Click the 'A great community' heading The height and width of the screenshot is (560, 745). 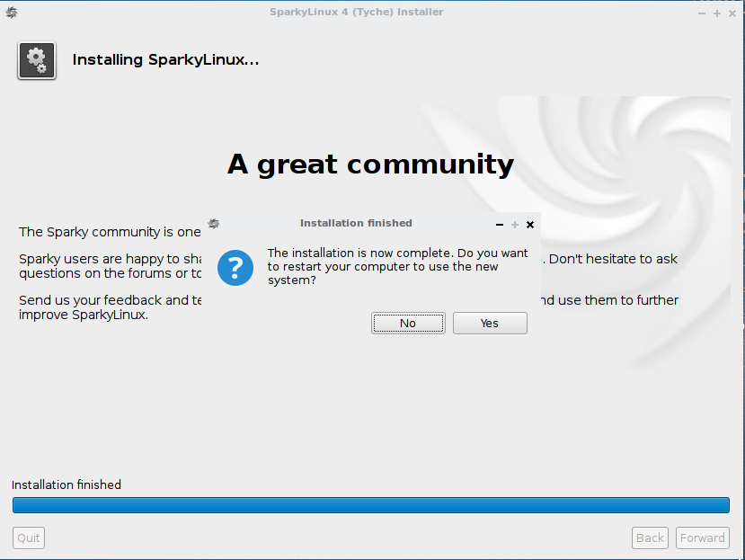click(x=370, y=165)
